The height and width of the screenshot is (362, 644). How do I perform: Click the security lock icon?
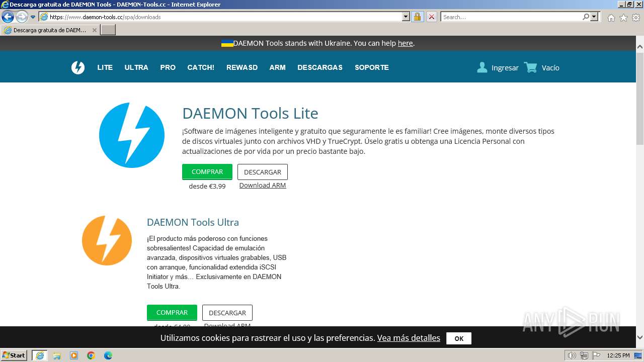(417, 17)
